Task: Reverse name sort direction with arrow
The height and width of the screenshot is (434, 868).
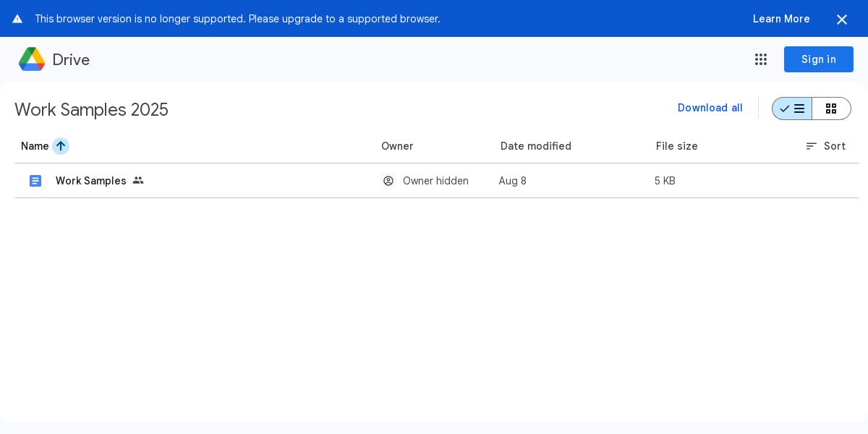Action: pos(61,146)
